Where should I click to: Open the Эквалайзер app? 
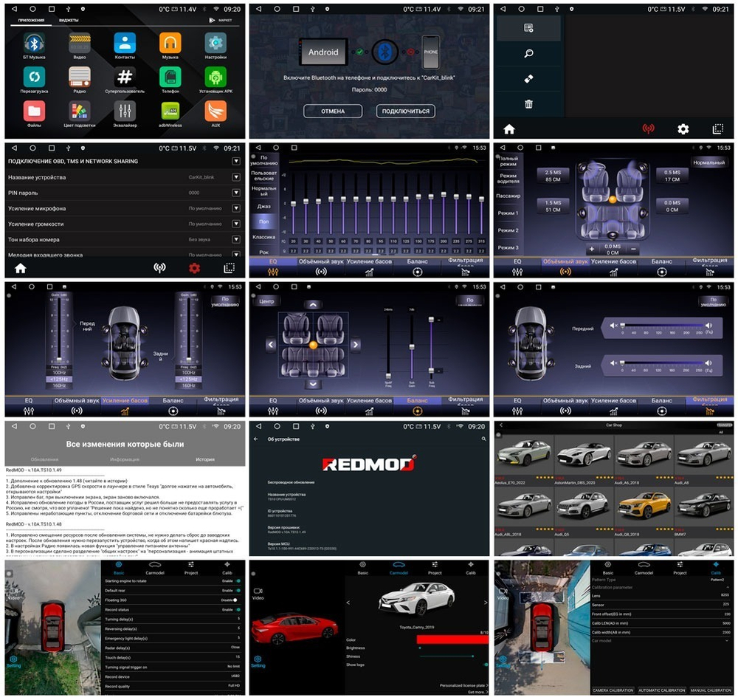124,111
